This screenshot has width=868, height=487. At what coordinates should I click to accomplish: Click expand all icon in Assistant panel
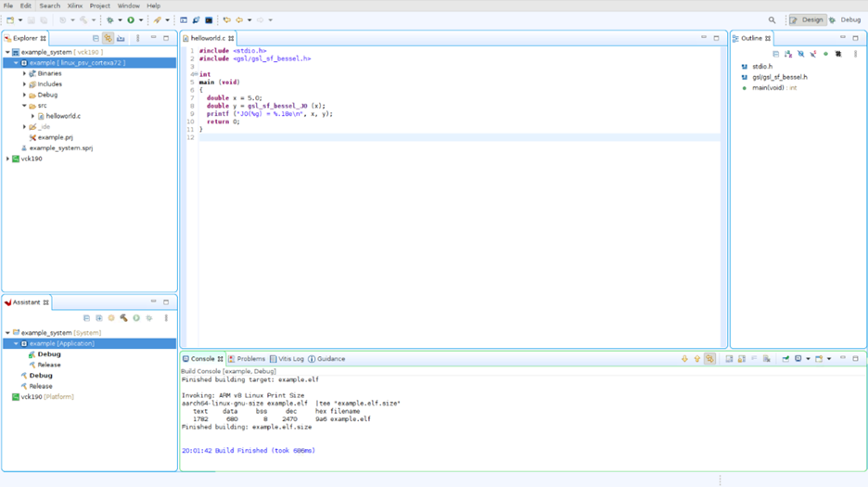point(99,318)
